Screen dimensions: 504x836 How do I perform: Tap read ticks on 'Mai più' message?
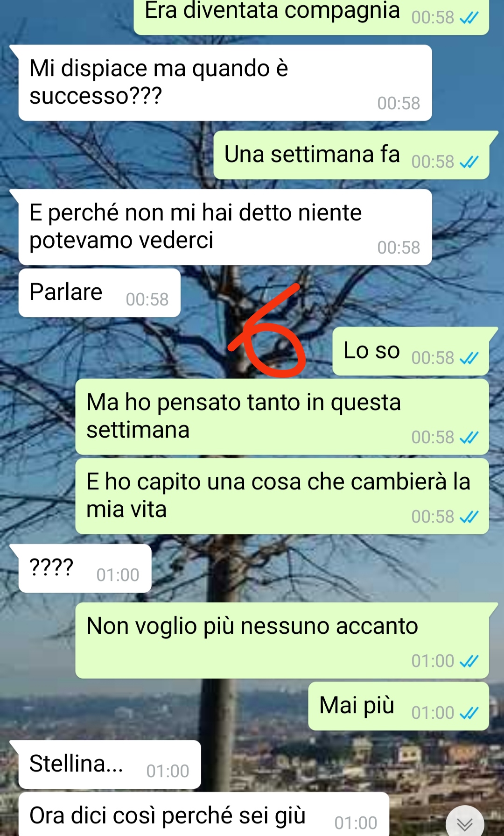point(469,713)
